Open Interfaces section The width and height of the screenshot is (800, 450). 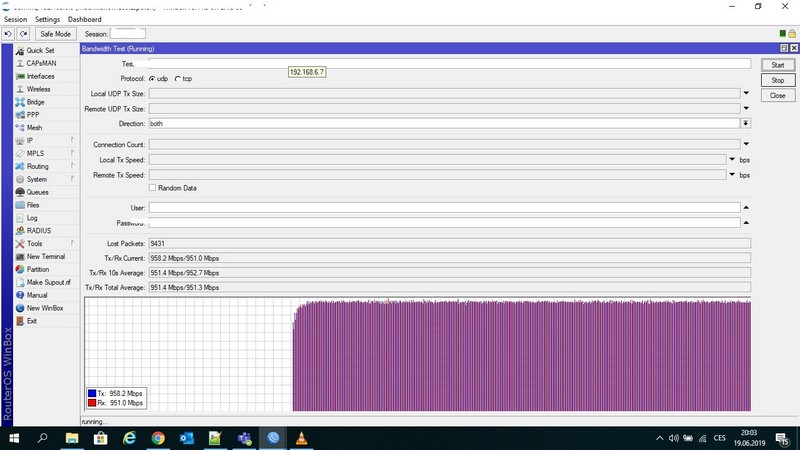[40, 76]
